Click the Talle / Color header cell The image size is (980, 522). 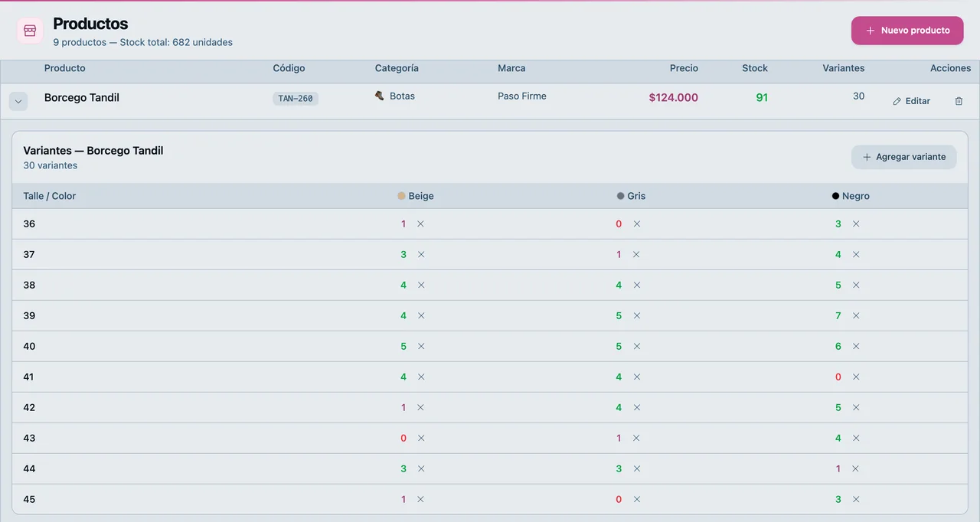(50, 196)
